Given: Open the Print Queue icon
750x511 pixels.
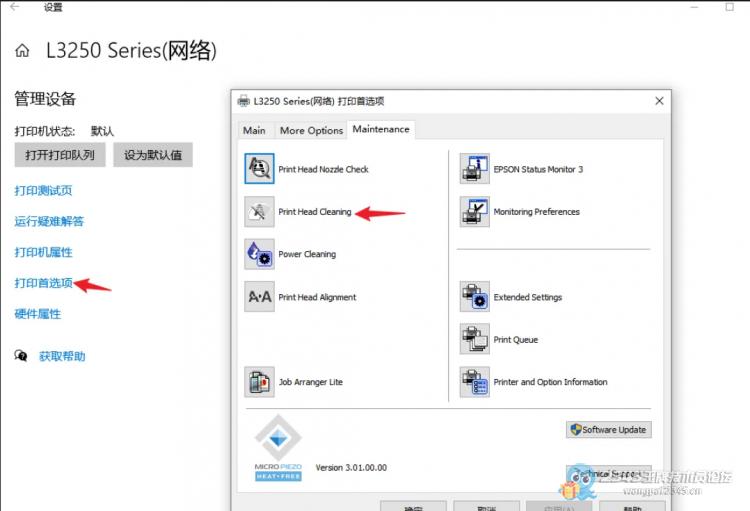Looking at the screenshot, I should (x=474, y=340).
